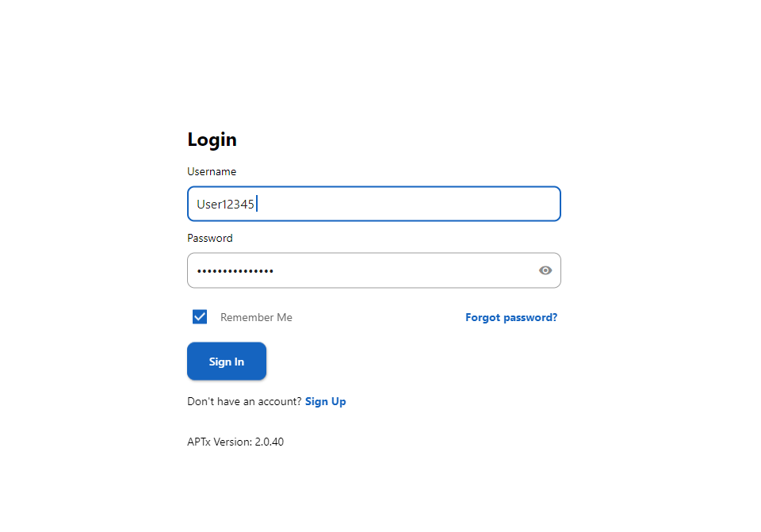The width and height of the screenshot is (761, 532).
Task: Click the Remember Me label text
Action: (256, 317)
